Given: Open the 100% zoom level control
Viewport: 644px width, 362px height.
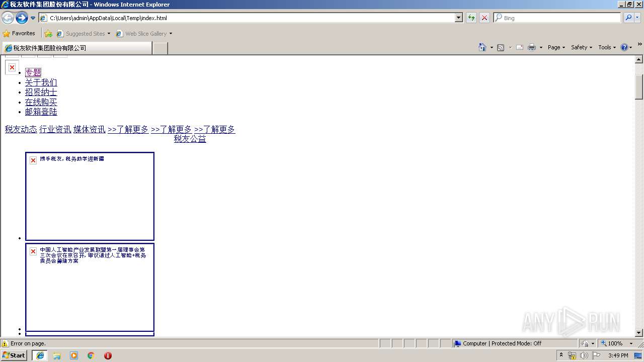Looking at the screenshot, I should tap(616, 343).
